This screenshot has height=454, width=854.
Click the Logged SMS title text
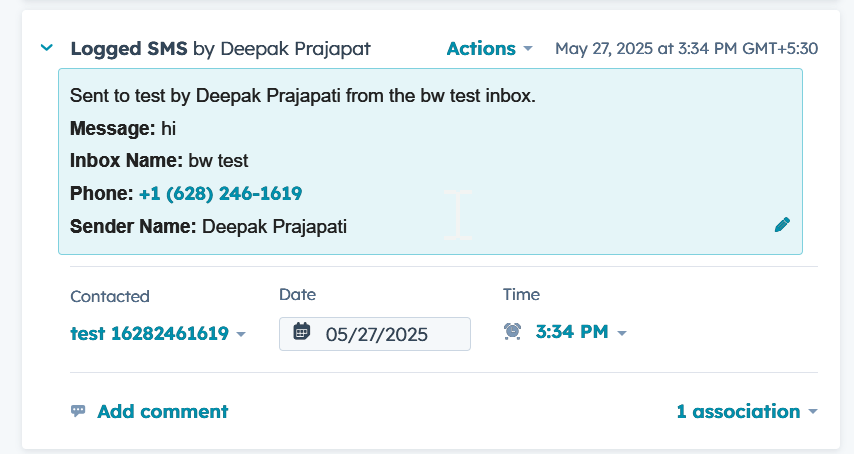pos(129,48)
